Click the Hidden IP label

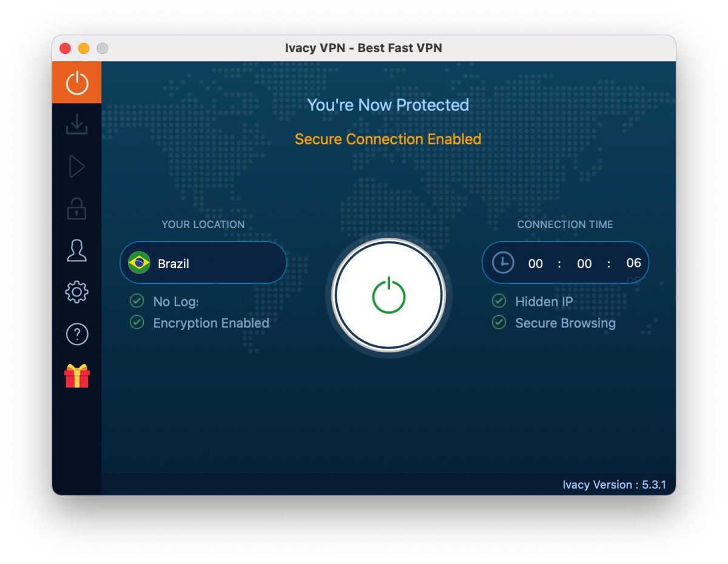[544, 301]
